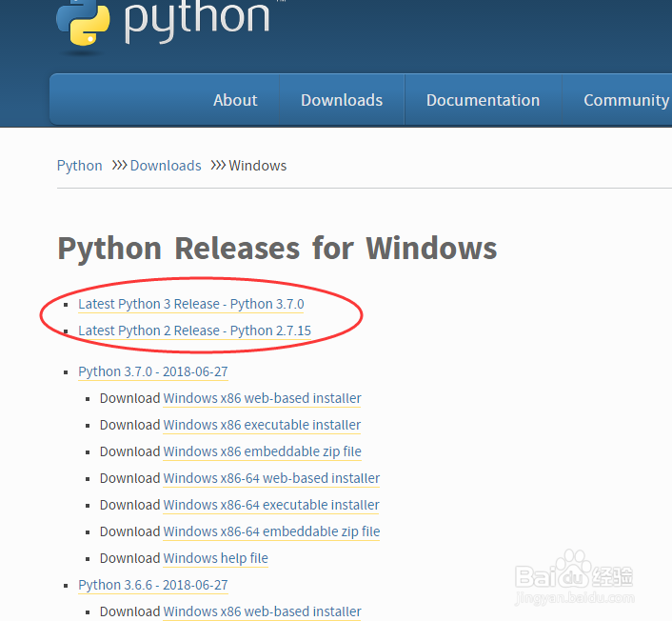Download Windows x86 embeddable zip file

pyautogui.click(x=262, y=451)
